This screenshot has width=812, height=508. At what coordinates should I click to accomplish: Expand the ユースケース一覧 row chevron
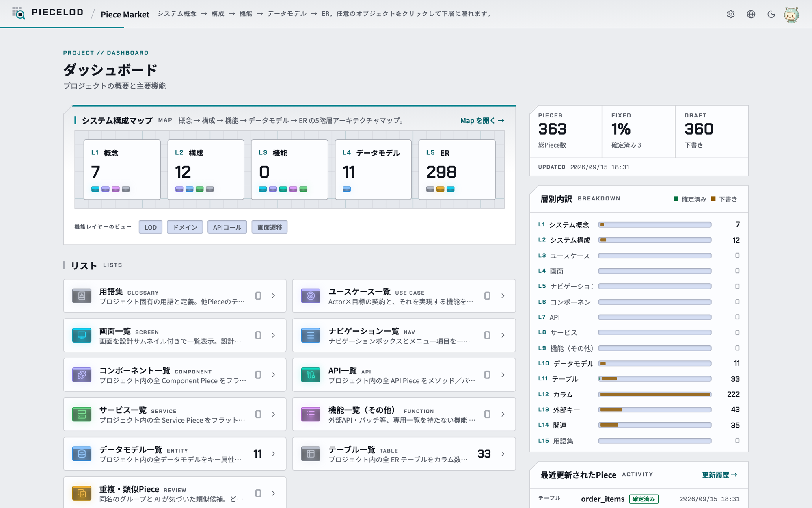click(x=503, y=296)
